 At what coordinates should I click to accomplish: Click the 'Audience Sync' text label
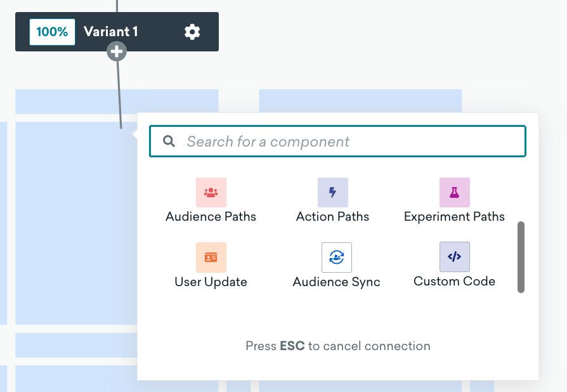pos(336,281)
